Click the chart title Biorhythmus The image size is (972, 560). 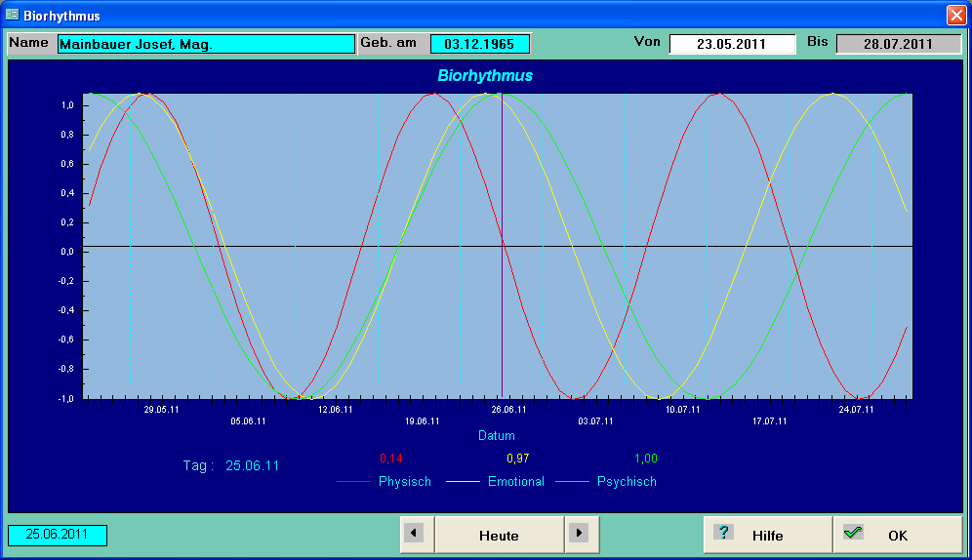pyautogui.click(x=485, y=75)
